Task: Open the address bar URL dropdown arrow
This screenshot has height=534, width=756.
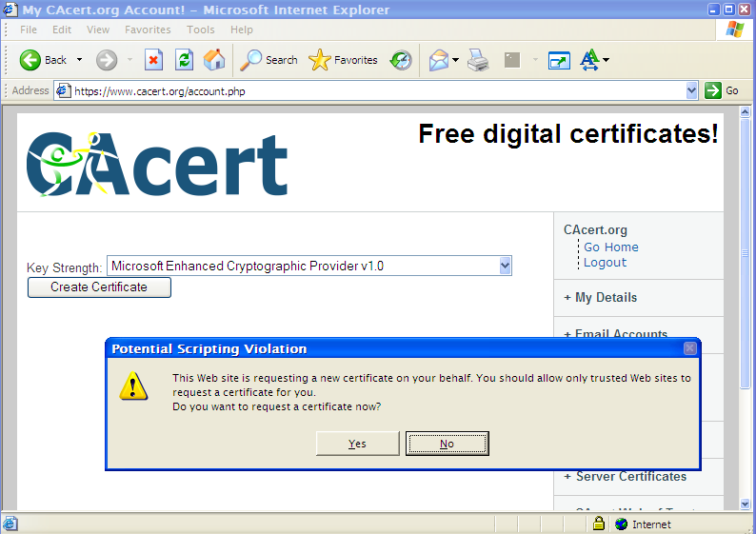Action: point(692,90)
